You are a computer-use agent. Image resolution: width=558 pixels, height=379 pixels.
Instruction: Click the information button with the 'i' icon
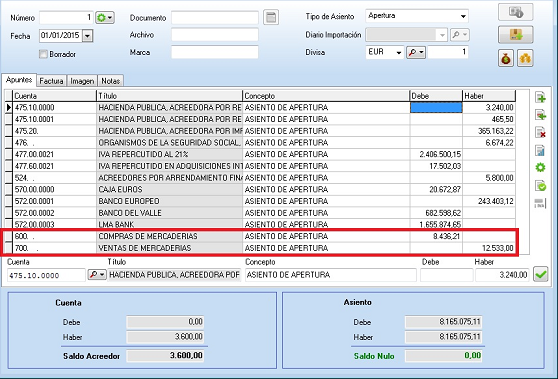515,12
